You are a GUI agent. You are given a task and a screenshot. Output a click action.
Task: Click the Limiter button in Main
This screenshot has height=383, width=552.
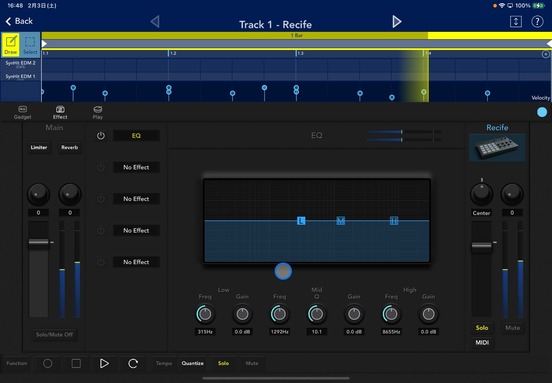(x=39, y=147)
